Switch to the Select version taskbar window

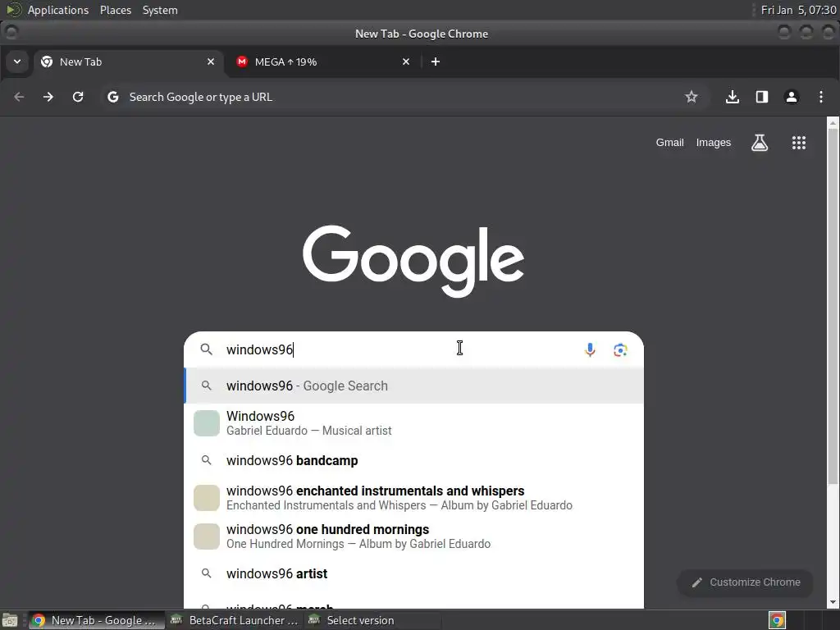[x=372, y=620]
